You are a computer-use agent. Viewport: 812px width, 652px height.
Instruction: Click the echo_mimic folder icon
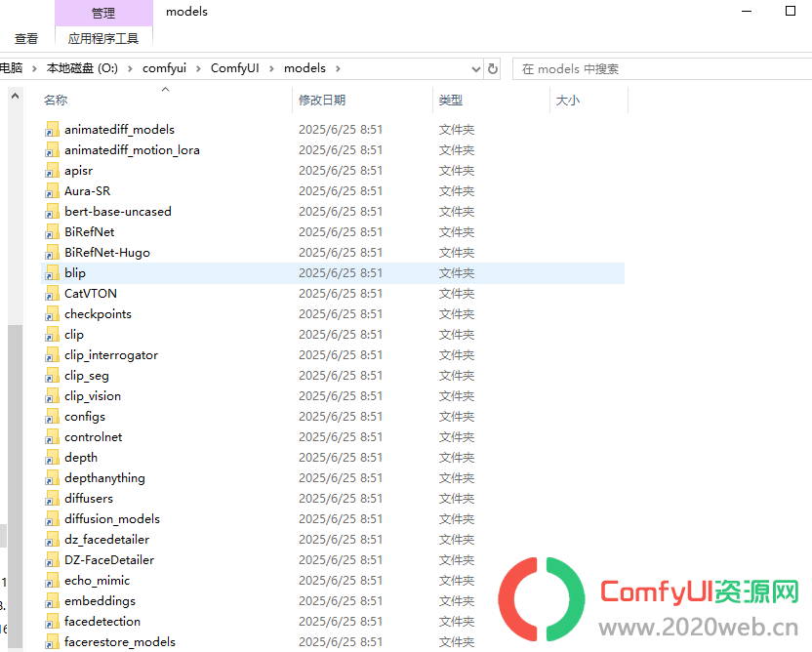pos(52,581)
